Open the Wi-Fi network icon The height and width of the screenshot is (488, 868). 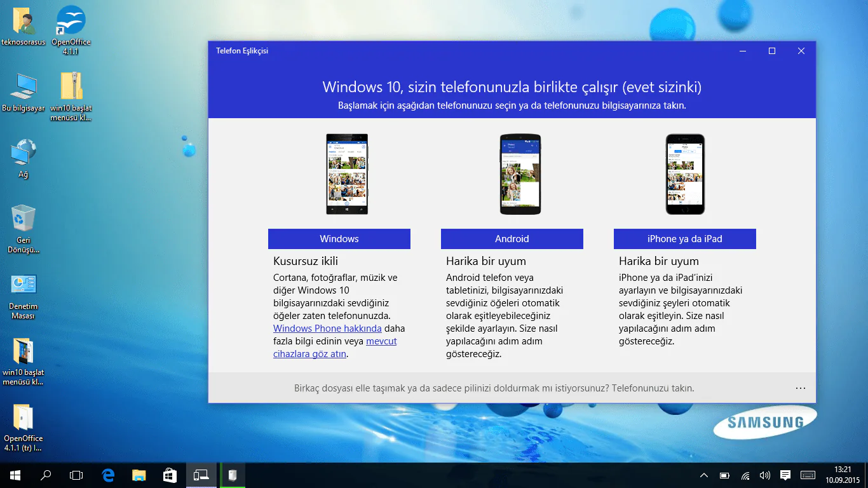click(x=745, y=475)
